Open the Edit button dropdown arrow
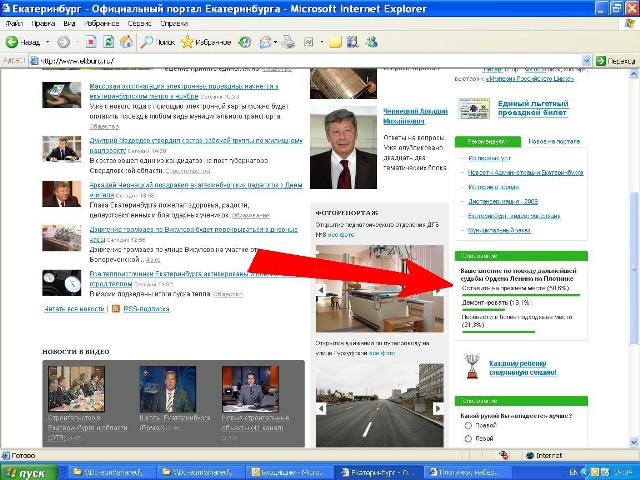The width and height of the screenshot is (640, 480). (x=322, y=42)
